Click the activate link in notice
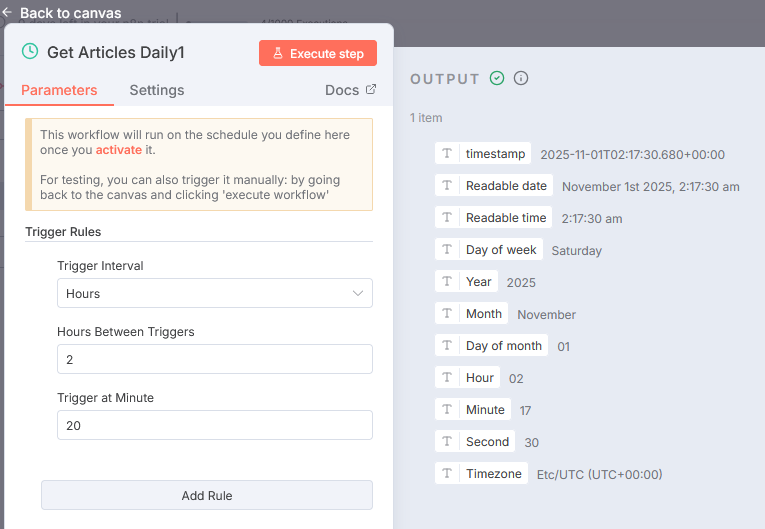Viewport: 765px width, 529px height. pos(119,150)
